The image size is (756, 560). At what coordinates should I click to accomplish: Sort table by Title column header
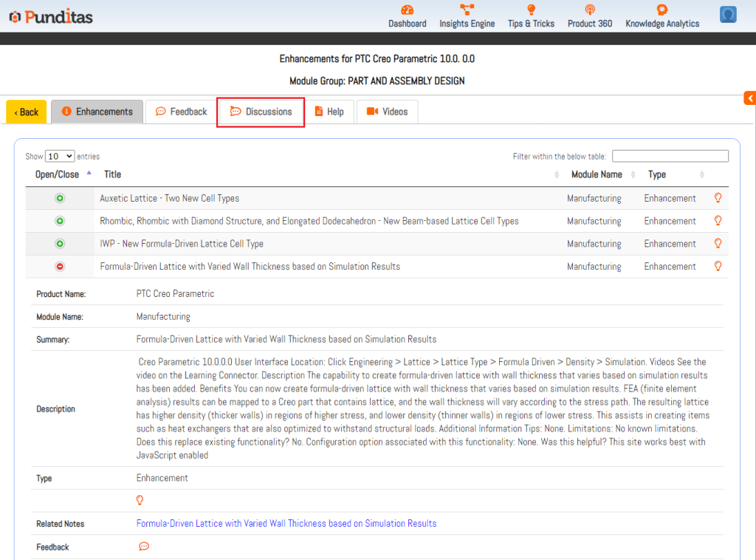pyautogui.click(x=112, y=174)
